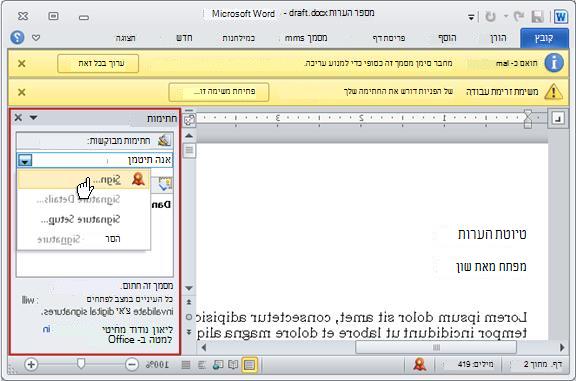The image size is (576, 381).
Task: Close the חתימות signatures pane
Action: 18,118
